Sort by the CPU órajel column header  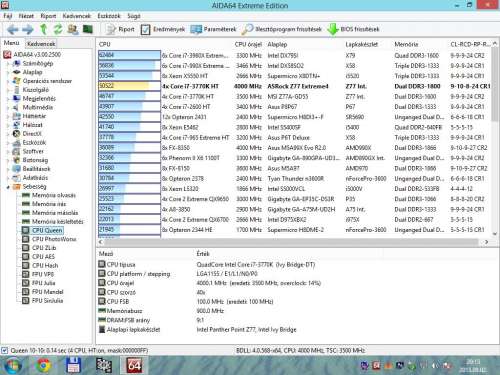(248, 44)
